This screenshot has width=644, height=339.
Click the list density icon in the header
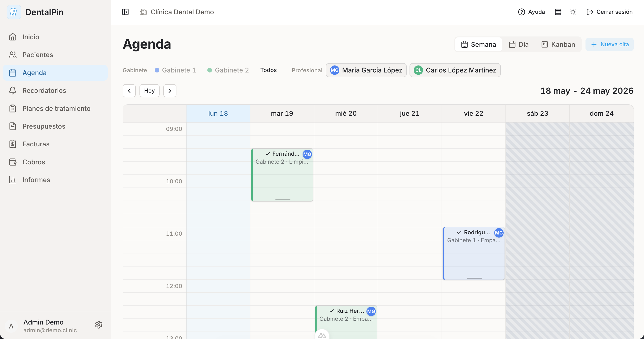(558, 12)
